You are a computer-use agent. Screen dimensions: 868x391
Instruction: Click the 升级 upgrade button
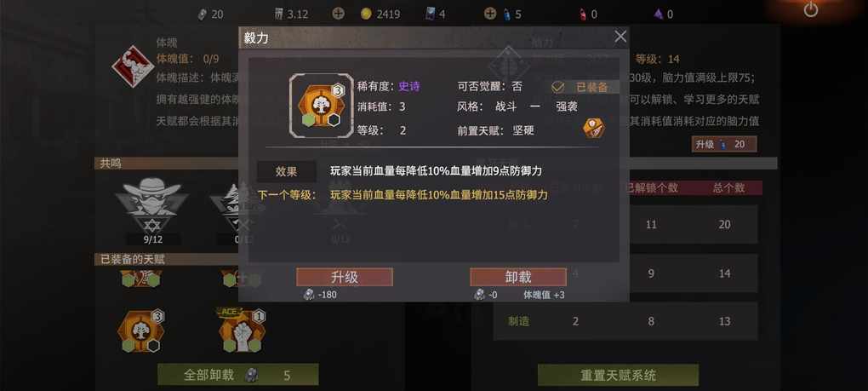345,277
